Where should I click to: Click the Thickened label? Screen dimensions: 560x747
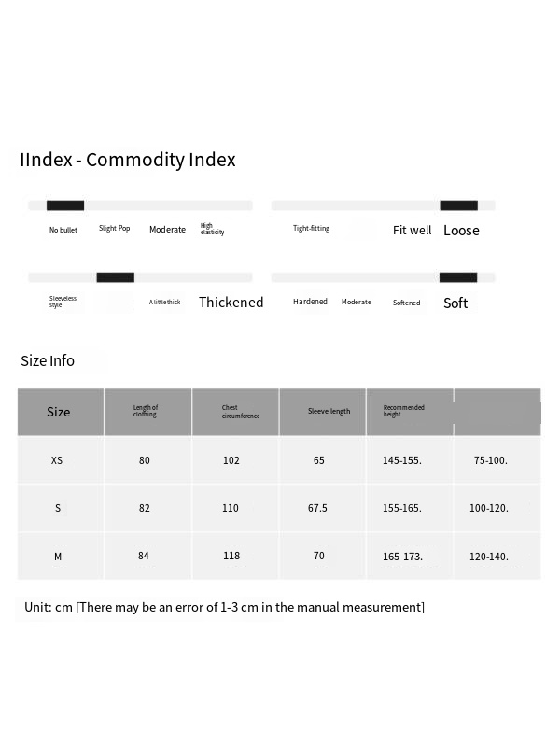click(231, 303)
